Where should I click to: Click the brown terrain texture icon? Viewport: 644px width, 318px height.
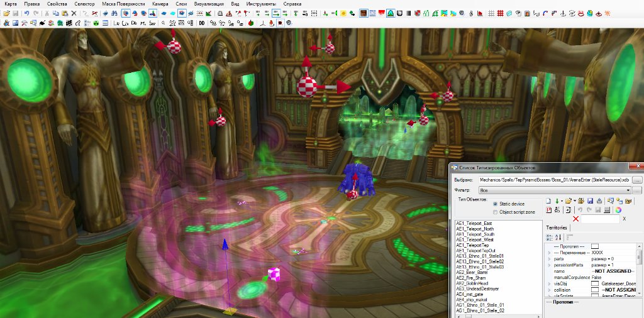point(364,13)
